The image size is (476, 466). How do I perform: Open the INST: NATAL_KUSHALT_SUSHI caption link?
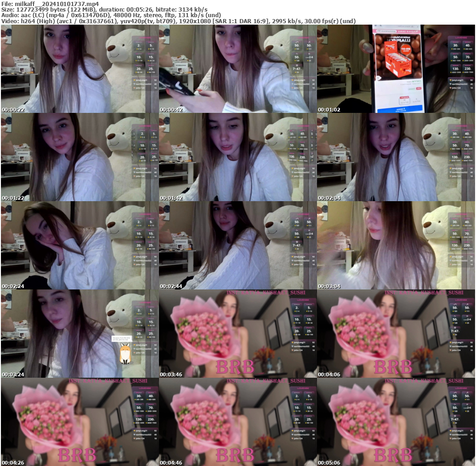click(266, 292)
